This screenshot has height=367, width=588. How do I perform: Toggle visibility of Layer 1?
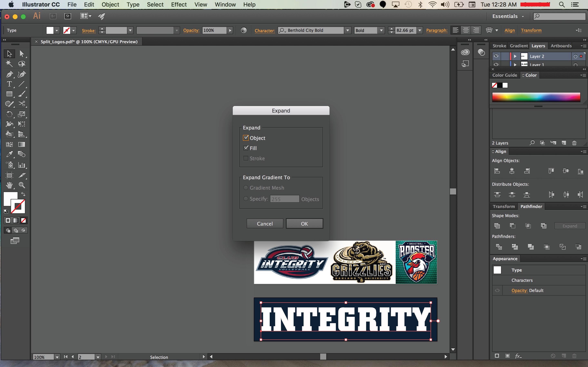496,64
